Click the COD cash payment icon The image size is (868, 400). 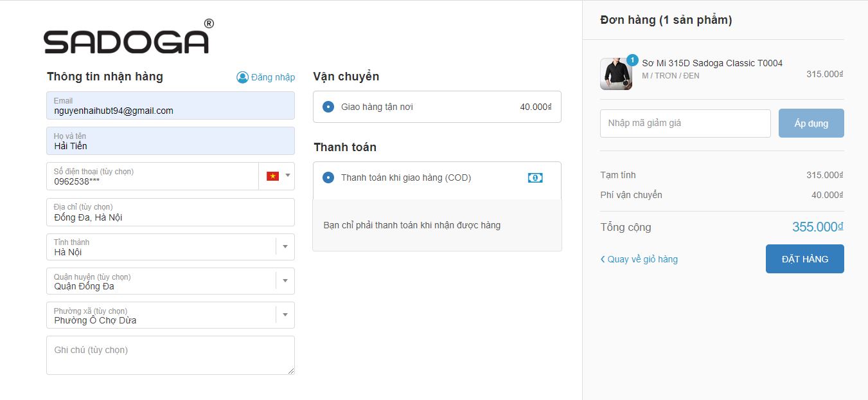click(x=535, y=177)
